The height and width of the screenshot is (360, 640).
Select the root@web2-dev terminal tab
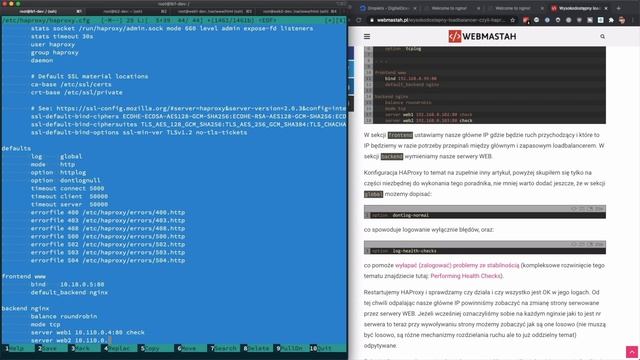300,11
